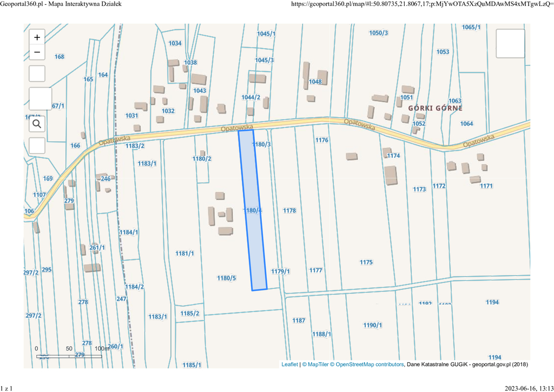Select the highlighted blue parcel 1180/4
This screenshot has width=554, height=392.
pyautogui.click(x=253, y=210)
